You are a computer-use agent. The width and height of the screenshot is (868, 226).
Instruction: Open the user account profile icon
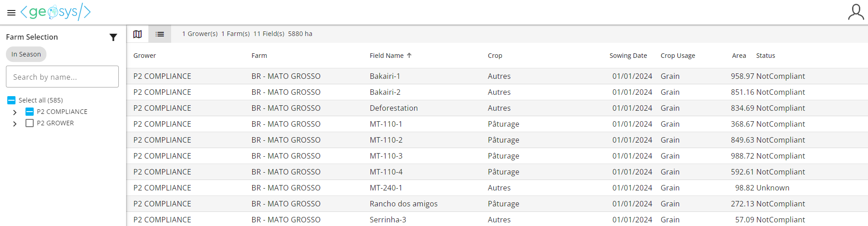[855, 12]
